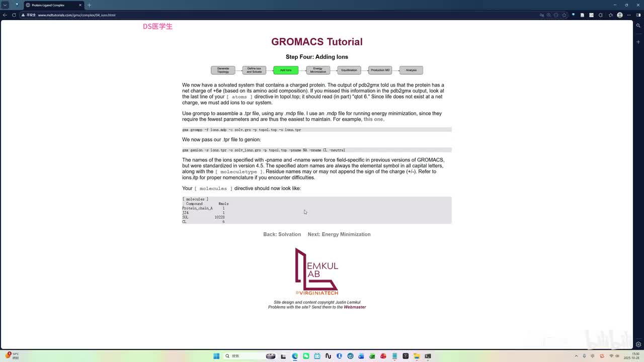
Task: Open the browser settings and more menu
Action: [x=629, y=15]
